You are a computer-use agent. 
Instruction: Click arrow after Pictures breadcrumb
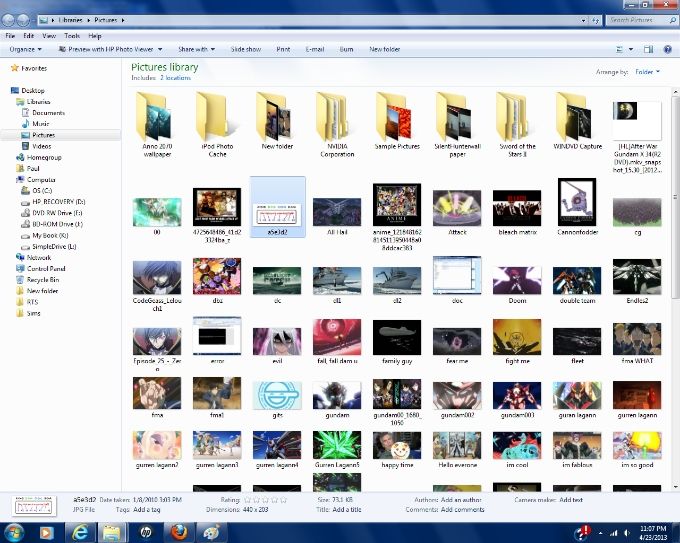pyautogui.click(x=123, y=20)
